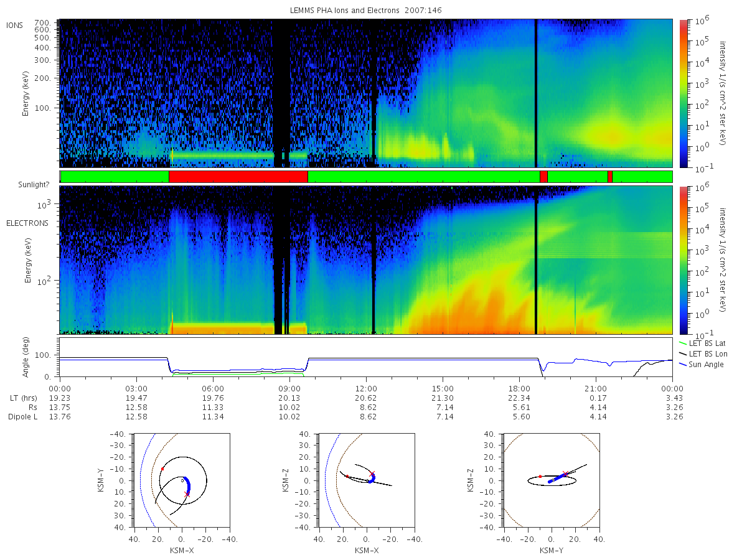Image resolution: width=747 pixels, height=560 pixels.
Task: Click the 12:00 time tick label
Action: point(366,388)
